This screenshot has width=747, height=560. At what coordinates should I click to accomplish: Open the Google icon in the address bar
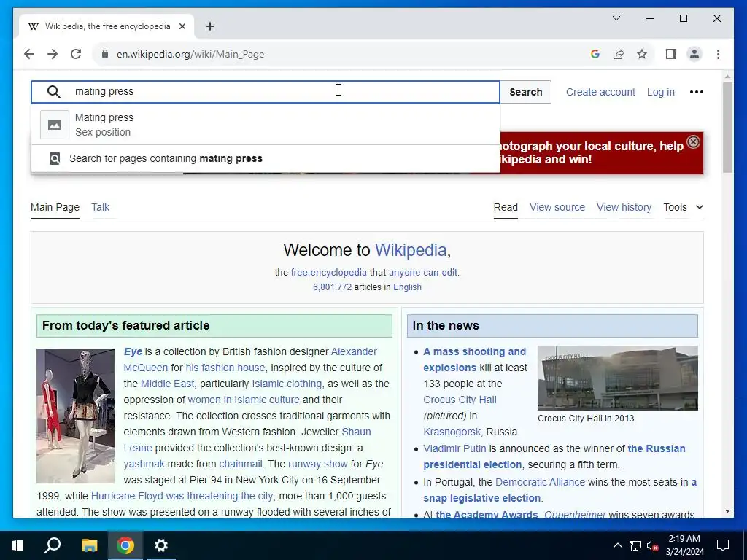point(595,54)
